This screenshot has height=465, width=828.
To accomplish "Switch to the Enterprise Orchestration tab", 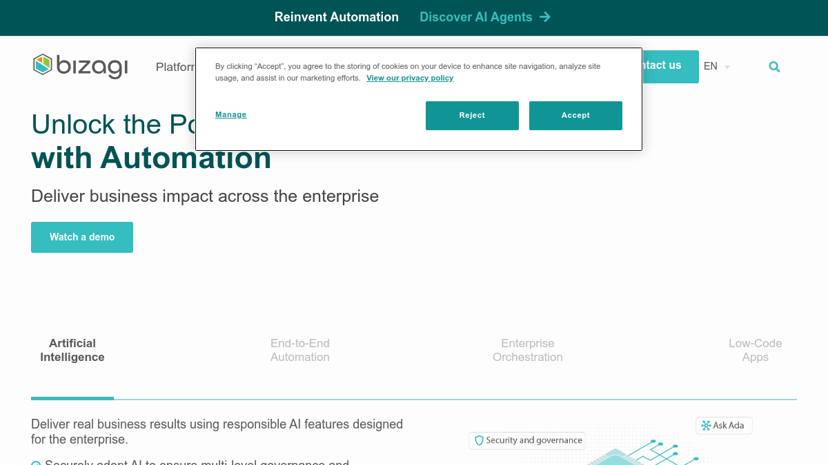I will [528, 350].
